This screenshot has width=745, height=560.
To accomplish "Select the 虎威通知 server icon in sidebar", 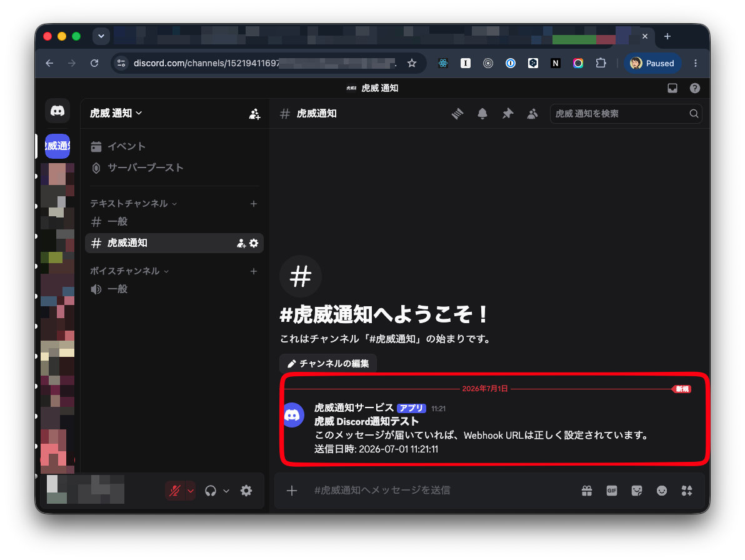I will 57,146.
